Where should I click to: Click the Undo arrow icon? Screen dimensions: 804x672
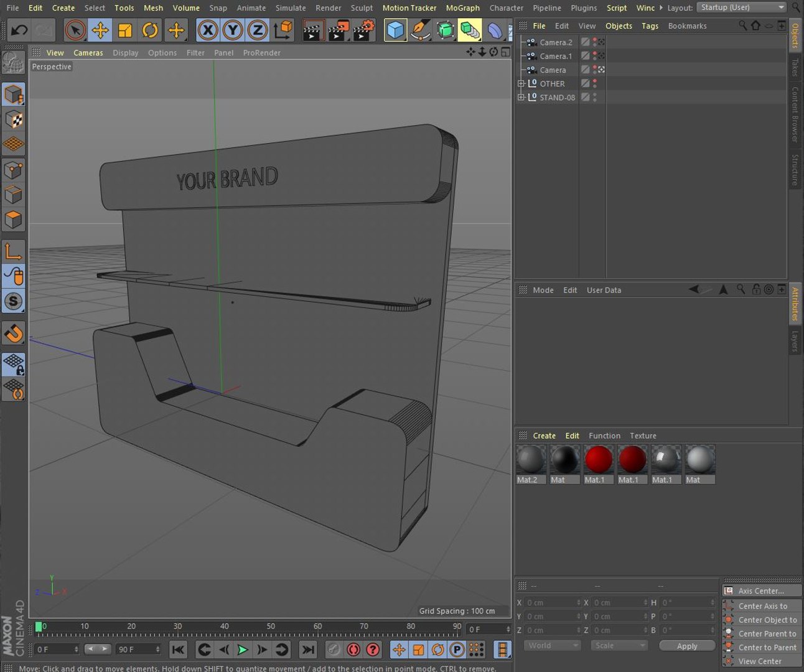[19, 30]
